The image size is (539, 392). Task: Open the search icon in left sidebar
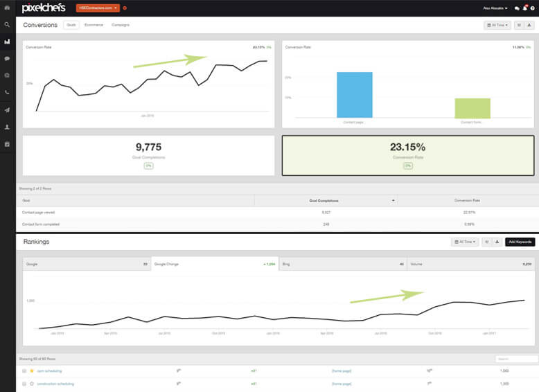7,25
